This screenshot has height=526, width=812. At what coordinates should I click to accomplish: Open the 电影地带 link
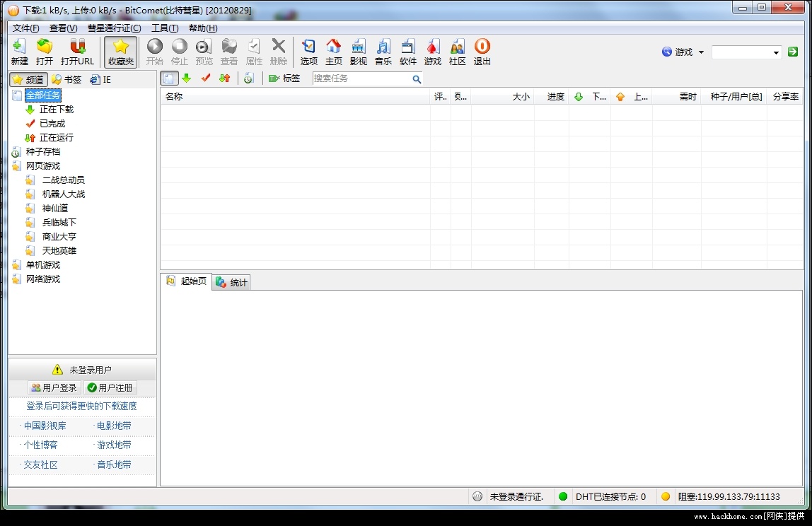point(114,426)
